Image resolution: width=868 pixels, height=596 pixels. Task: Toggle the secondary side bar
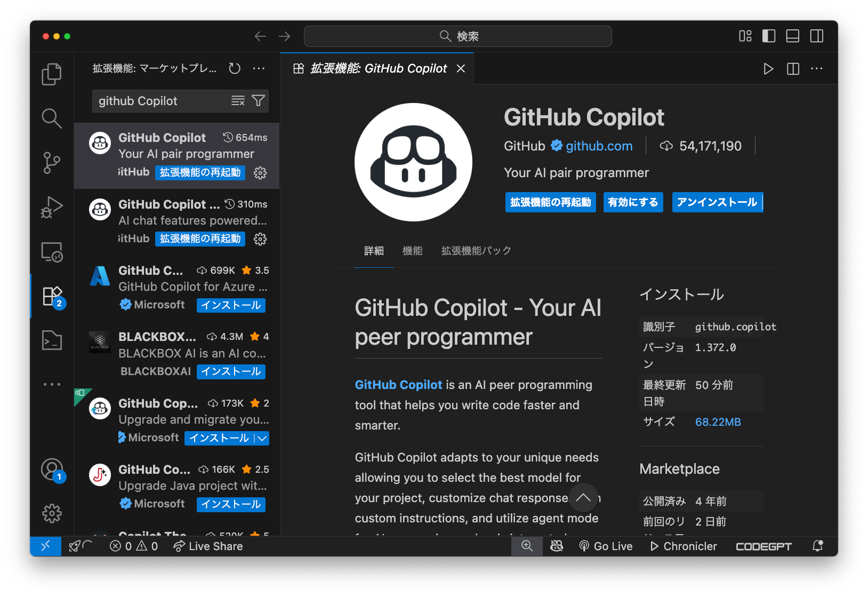pyautogui.click(x=817, y=36)
